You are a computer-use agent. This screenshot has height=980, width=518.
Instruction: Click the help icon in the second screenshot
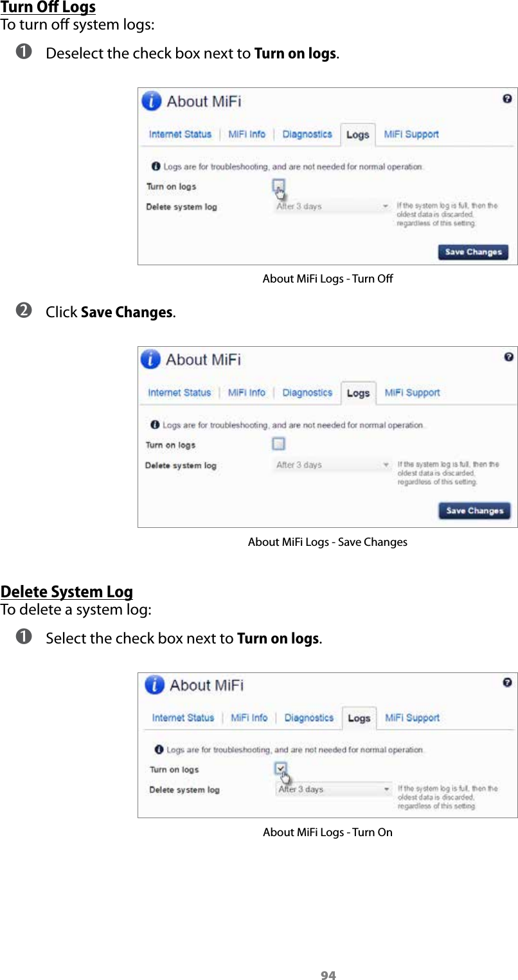[x=508, y=356]
